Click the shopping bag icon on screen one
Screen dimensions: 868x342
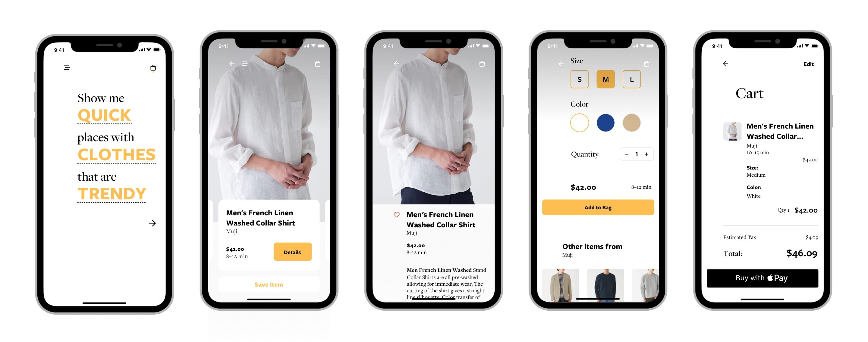153,67
